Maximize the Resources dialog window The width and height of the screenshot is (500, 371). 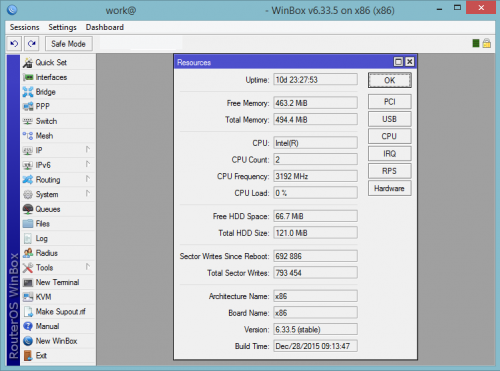coord(398,62)
